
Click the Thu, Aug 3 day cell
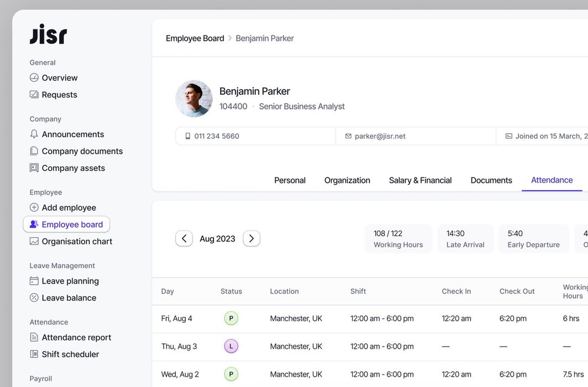pyautogui.click(x=179, y=347)
